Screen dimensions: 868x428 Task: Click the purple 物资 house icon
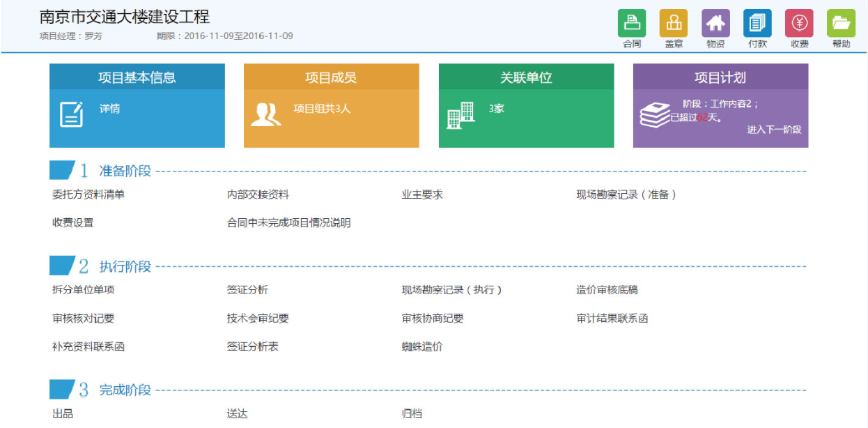(715, 23)
